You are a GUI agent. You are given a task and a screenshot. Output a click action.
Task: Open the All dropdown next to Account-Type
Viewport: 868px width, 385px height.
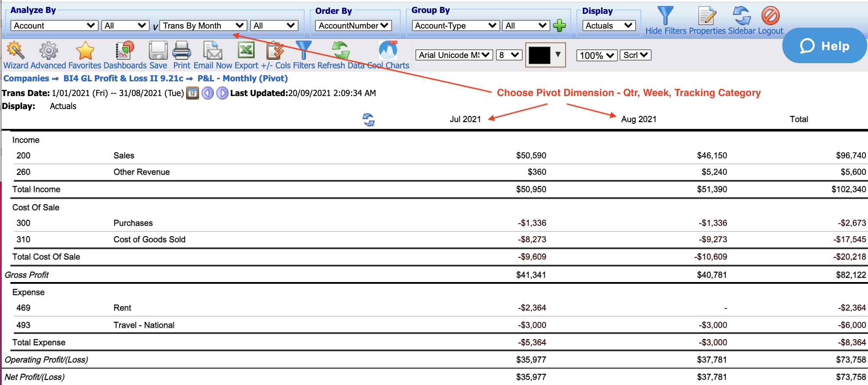(526, 26)
